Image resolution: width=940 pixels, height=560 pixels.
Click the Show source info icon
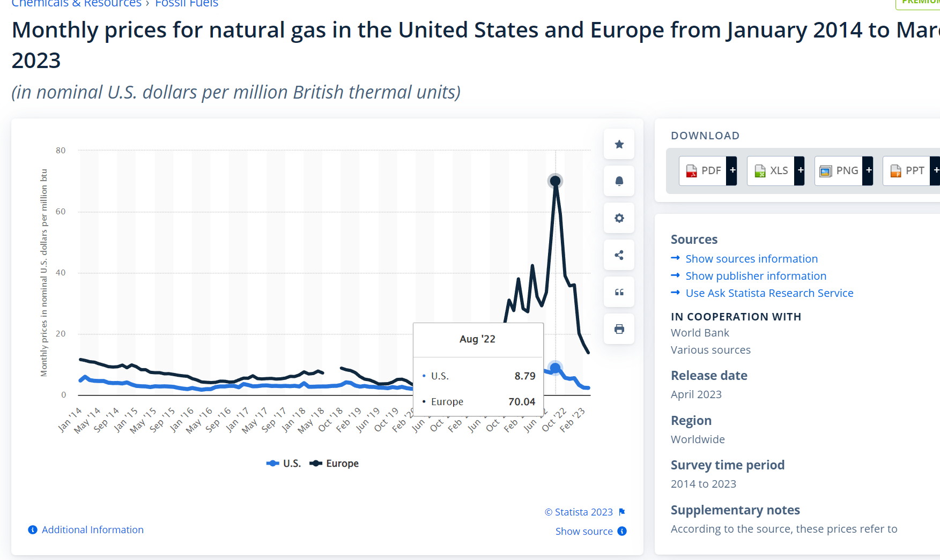click(x=622, y=531)
